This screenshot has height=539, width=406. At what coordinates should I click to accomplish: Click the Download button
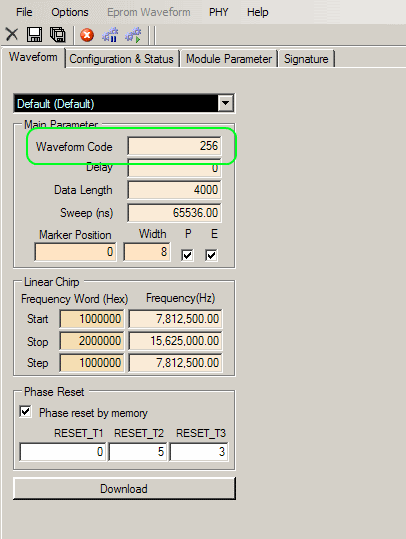tap(124, 488)
